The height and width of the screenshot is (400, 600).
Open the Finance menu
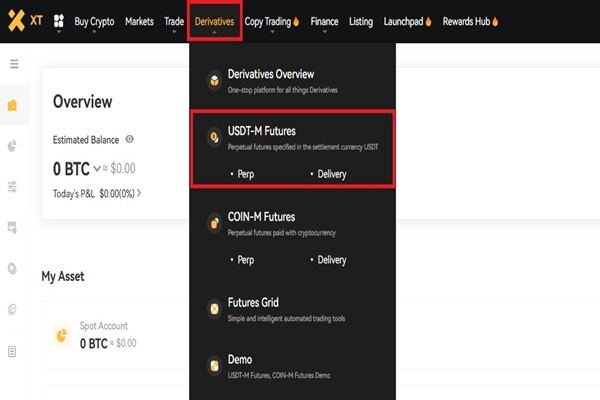324,21
